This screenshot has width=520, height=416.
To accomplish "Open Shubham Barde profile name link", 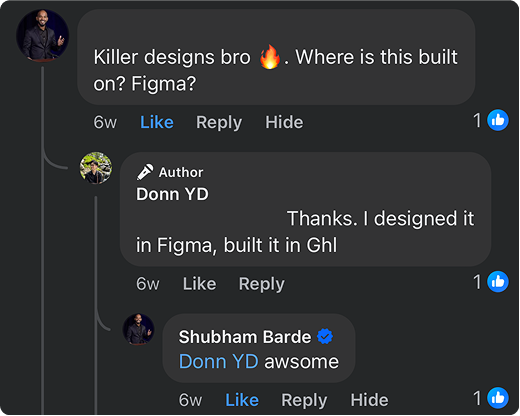I will (x=245, y=337).
